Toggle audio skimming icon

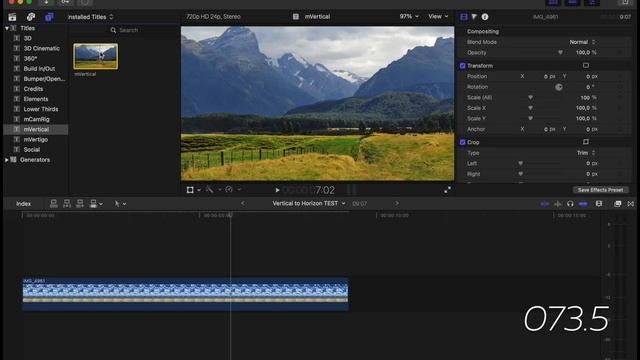[558, 203]
